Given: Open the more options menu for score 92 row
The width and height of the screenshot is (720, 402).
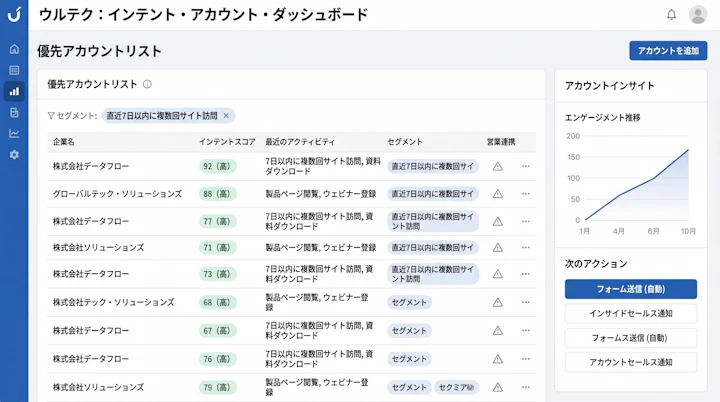Looking at the screenshot, I should pos(526,166).
